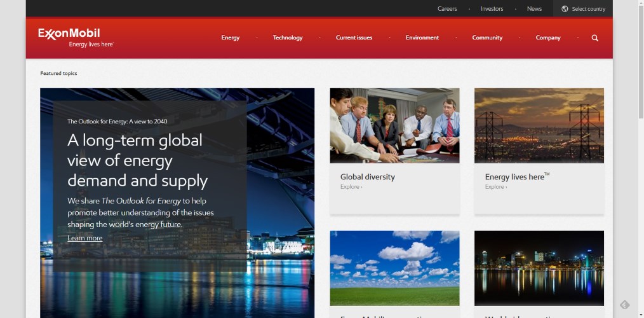Click 'The Outlook for Energy: A view to 2040' text
This screenshot has width=644, height=318.
click(117, 121)
